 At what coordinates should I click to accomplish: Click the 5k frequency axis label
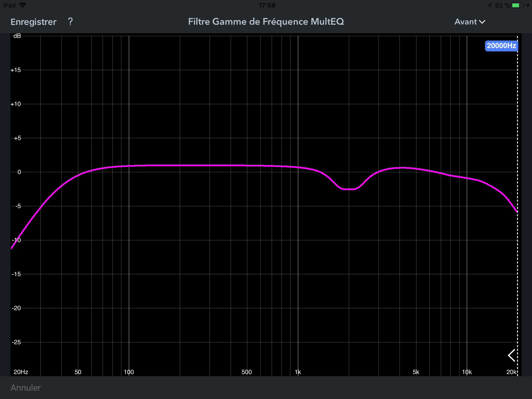(416, 372)
